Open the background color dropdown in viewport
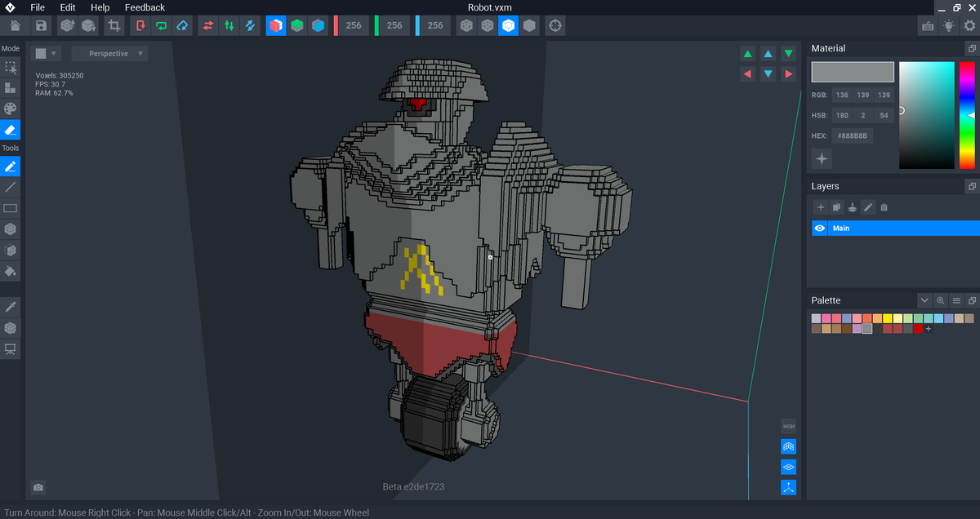Viewport: 980px width, 519px height. (x=46, y=54)
